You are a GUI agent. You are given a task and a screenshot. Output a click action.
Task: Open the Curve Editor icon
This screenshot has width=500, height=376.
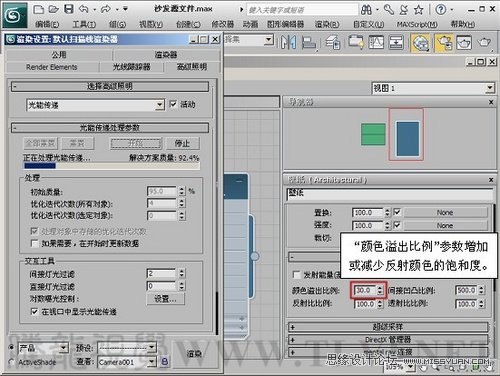[x=376, y=42]
